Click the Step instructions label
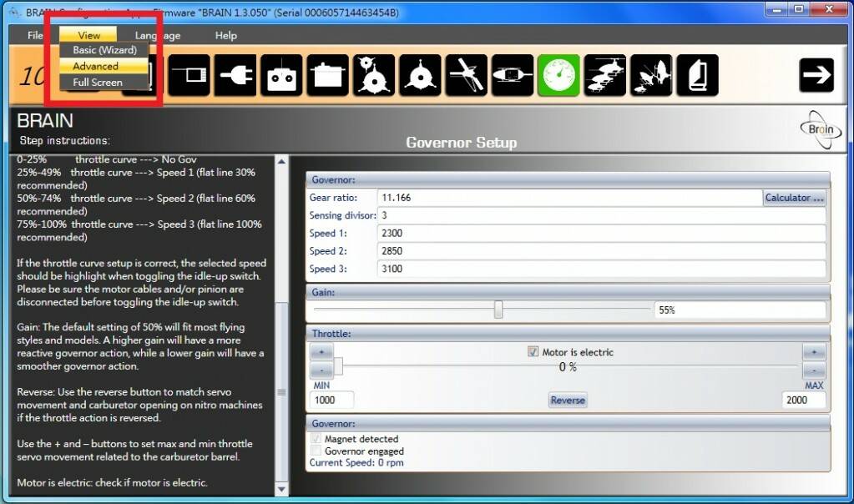Viewport: 854px width, 504px height. tap(64, 140)
